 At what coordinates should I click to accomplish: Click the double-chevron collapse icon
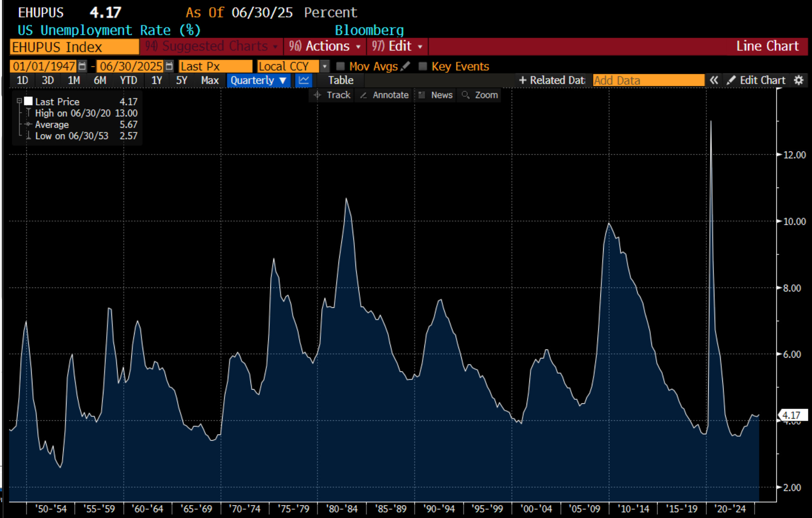tap(714, 80)
